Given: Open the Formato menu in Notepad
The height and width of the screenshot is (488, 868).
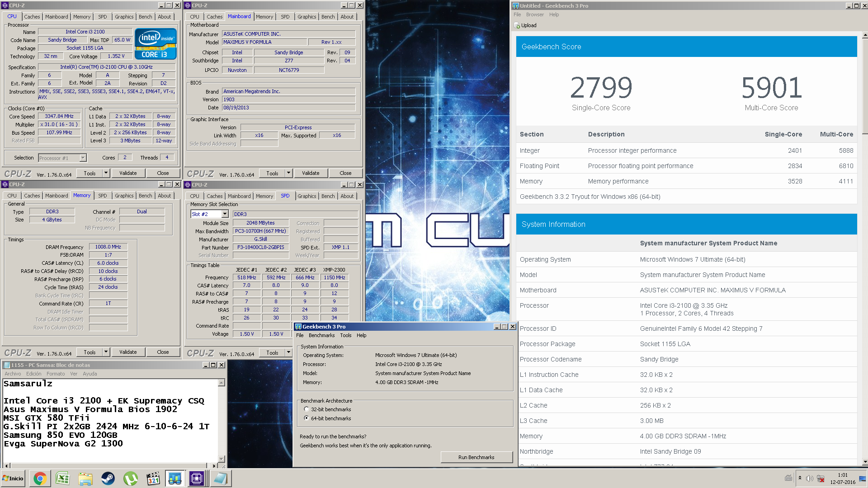Looking at the screenshot, I should 56,374.
